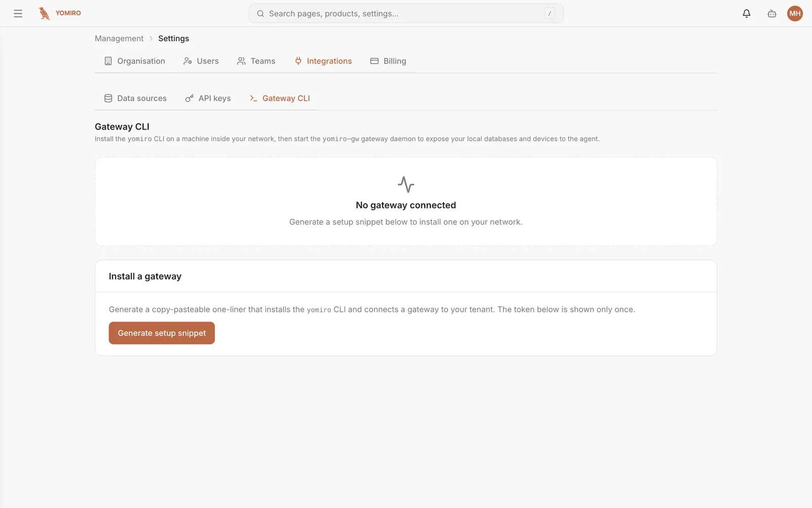Select the Gateway CLI sub-tab

[280, 99]
